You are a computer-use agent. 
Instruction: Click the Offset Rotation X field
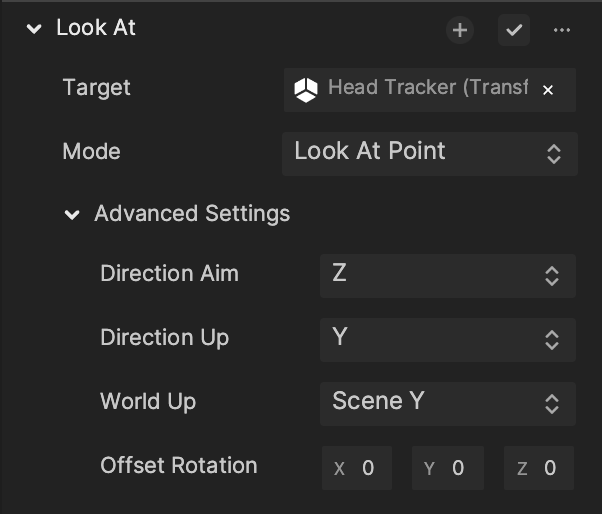coord(357,468)
